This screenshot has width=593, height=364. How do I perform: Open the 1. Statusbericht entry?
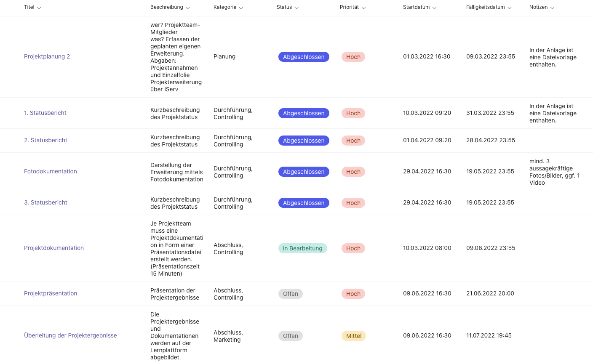[45, 113]
